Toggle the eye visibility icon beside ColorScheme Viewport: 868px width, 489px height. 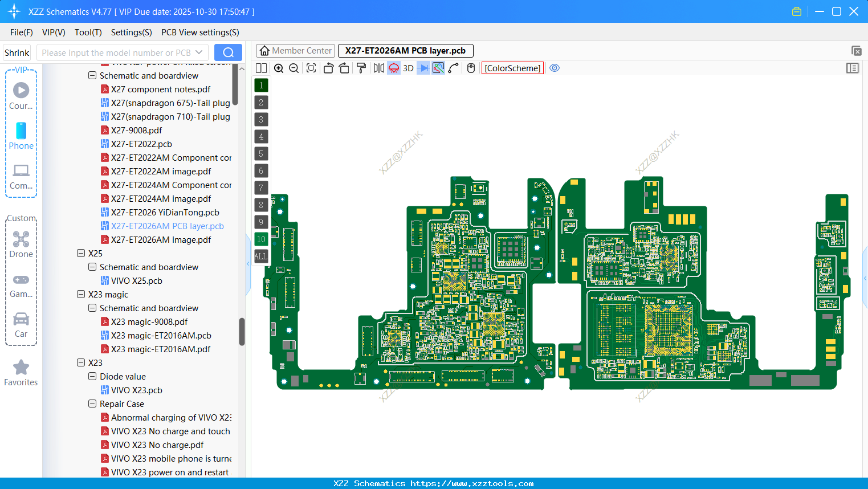(x=555, y=68)
